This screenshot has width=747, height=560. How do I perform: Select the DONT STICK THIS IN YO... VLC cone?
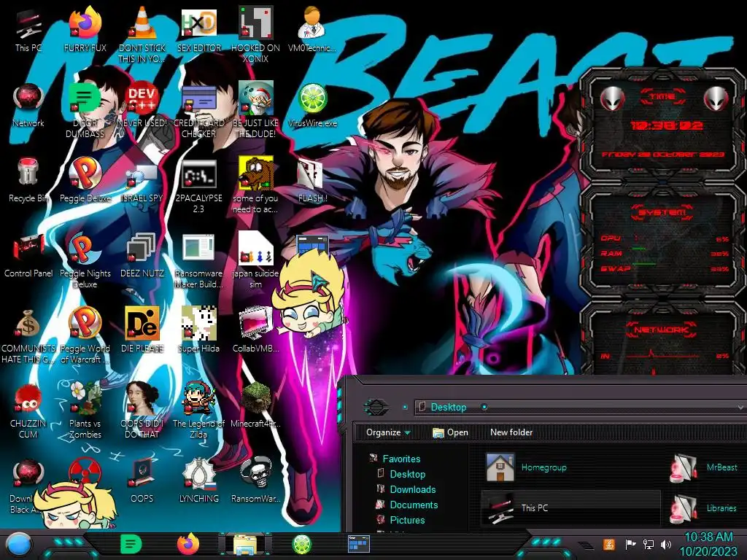(x=142, y=36)
